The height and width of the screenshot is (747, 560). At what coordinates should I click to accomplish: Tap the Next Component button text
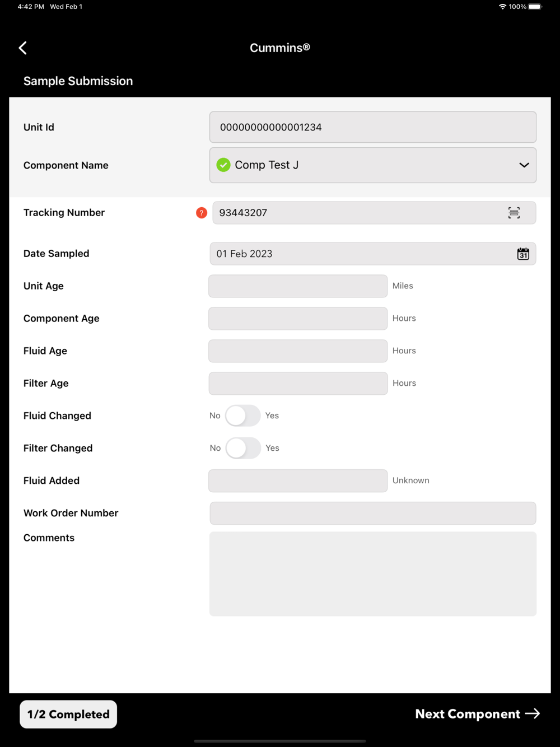[x=468, y=714]
